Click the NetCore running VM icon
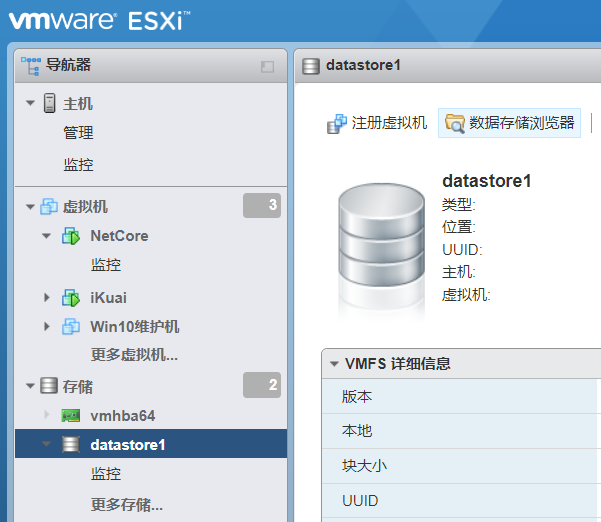The image size is (601, 522). 71,236
